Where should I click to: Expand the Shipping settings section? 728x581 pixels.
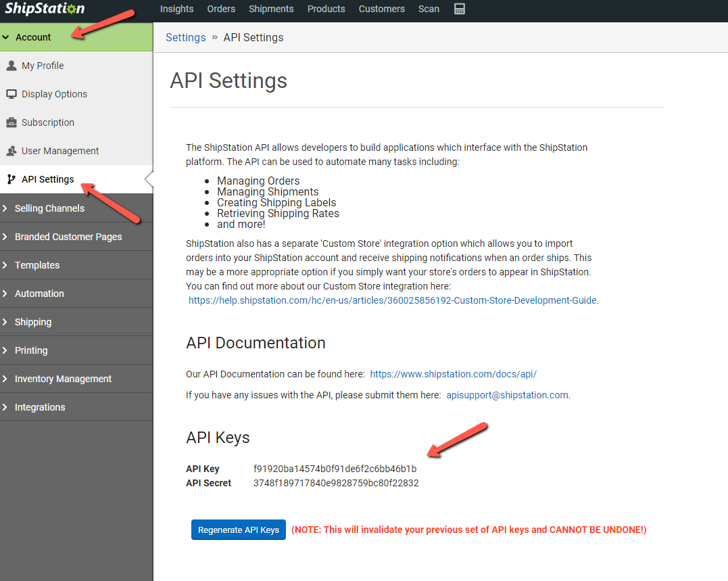33,322
